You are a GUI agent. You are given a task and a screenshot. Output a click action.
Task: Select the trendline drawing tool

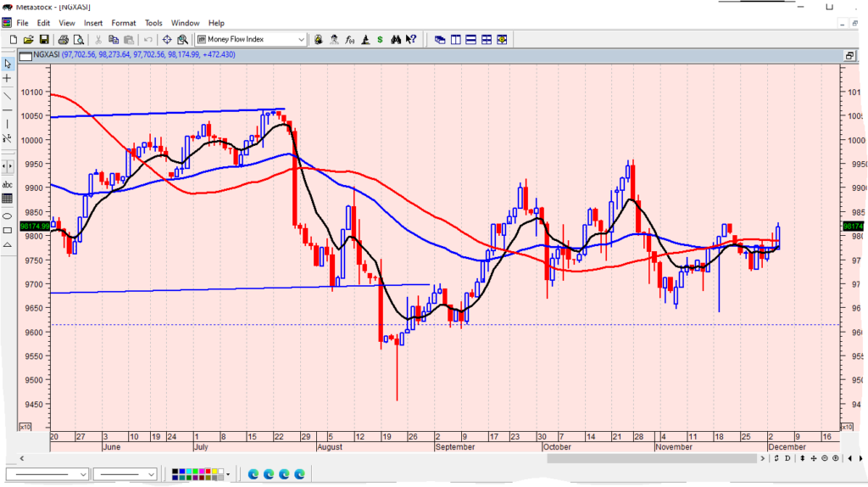[x=8, y=96]
